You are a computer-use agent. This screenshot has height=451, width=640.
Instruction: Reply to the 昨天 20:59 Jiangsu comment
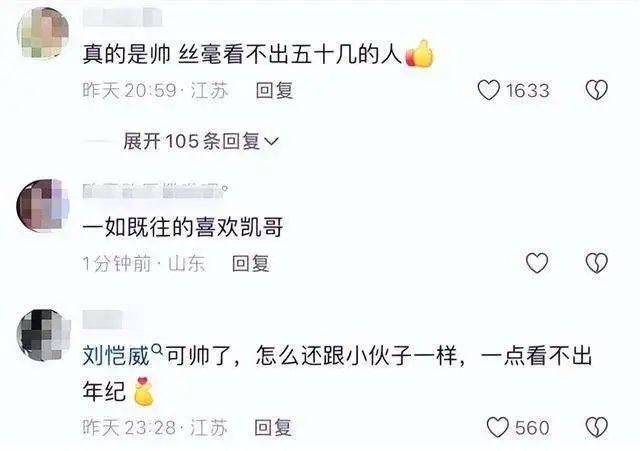click(274, 90)
